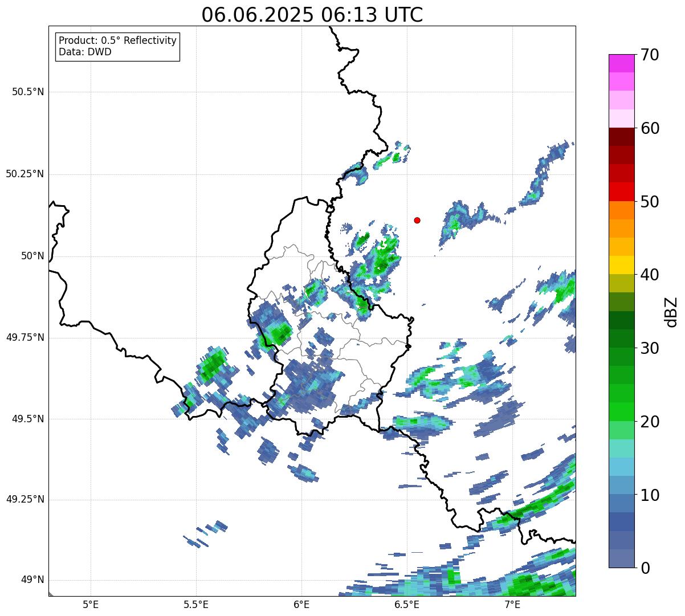
Task: Click the 49.25°N latitude label
Action: coord(25,499)
